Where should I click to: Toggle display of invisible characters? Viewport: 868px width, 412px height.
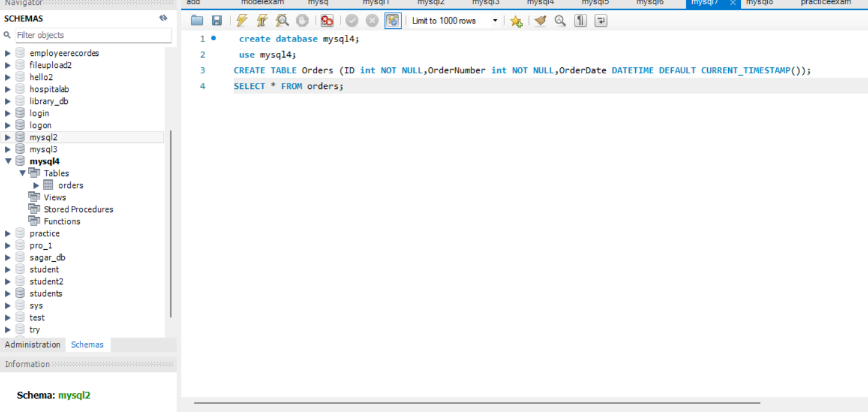click(x=579, y=20)
